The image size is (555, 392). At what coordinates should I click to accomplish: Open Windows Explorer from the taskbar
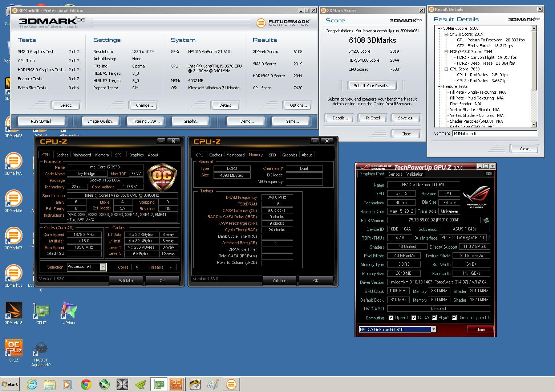click(x=50, y=384)
